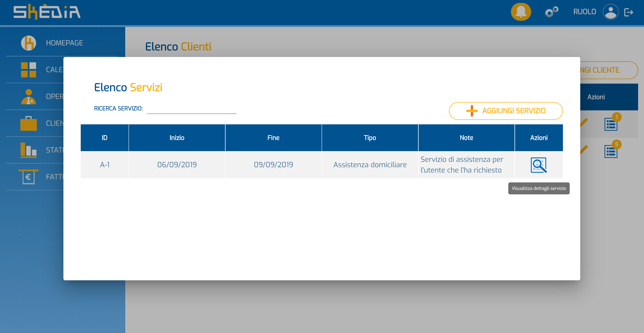644x333 pixels.
Task: Click the Skedia logo
Action: click(x=47, y=12)
